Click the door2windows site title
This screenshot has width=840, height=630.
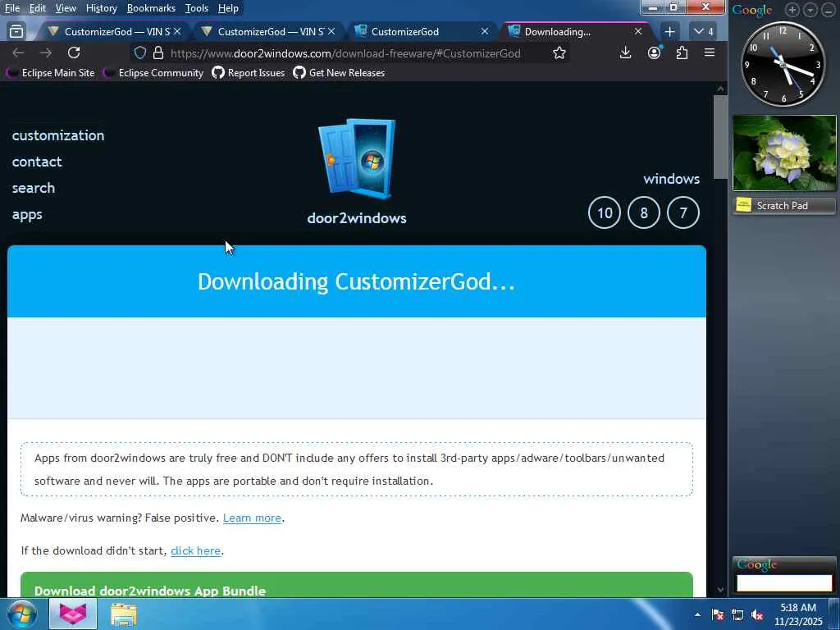tap(357, 218)
